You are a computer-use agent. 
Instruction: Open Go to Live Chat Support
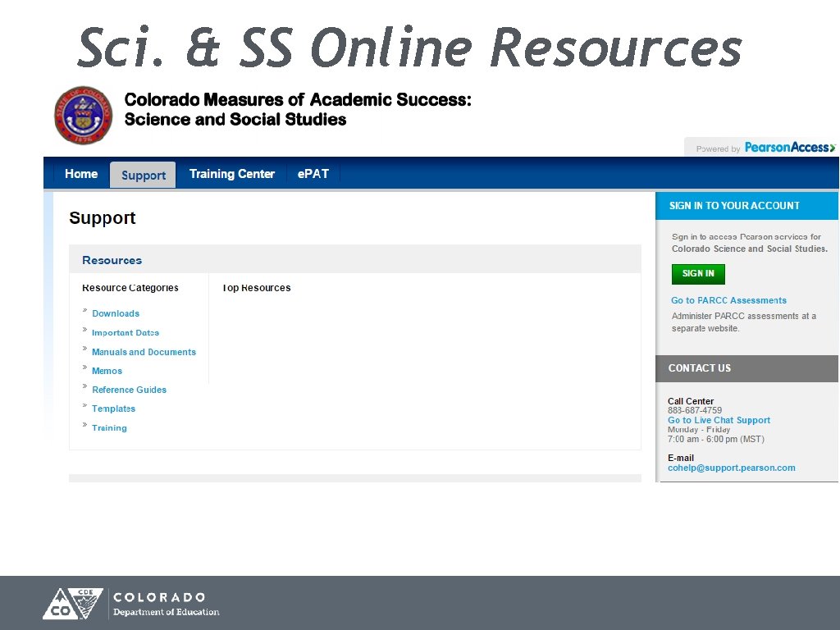click(x=719, y=421)
